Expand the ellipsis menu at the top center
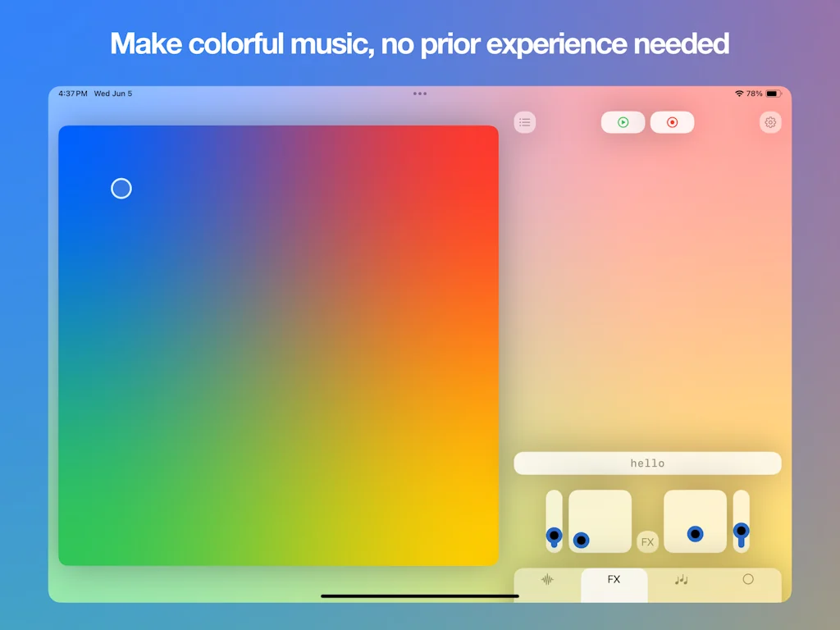Screen dimensions: 840x630 [419, 94]
